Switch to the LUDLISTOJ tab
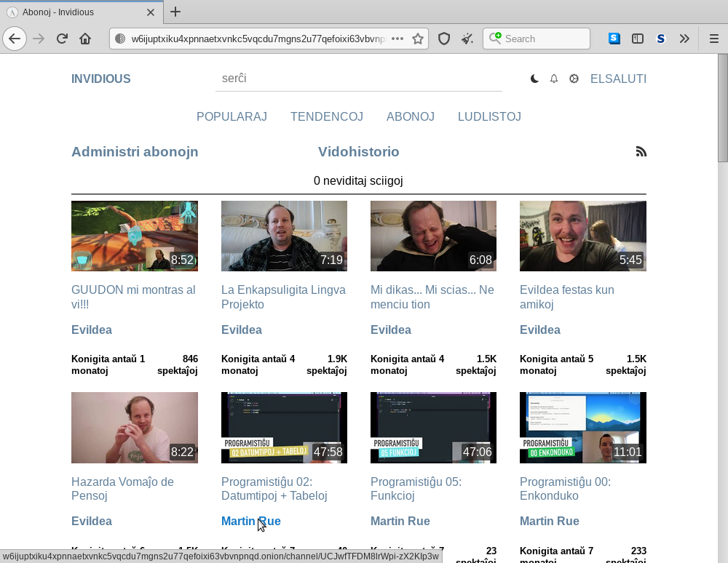 [489, 116]
